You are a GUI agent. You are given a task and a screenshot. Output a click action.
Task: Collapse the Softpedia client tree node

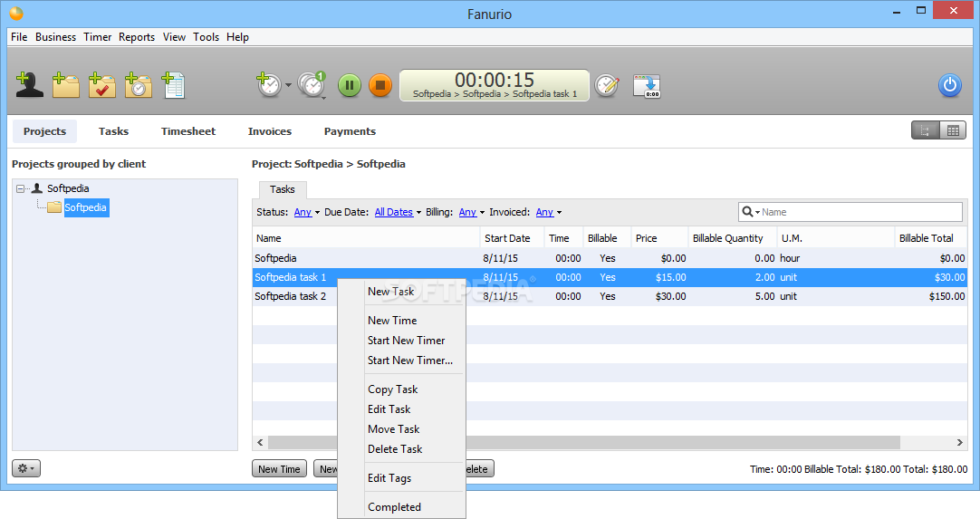[x=20, y=188]
